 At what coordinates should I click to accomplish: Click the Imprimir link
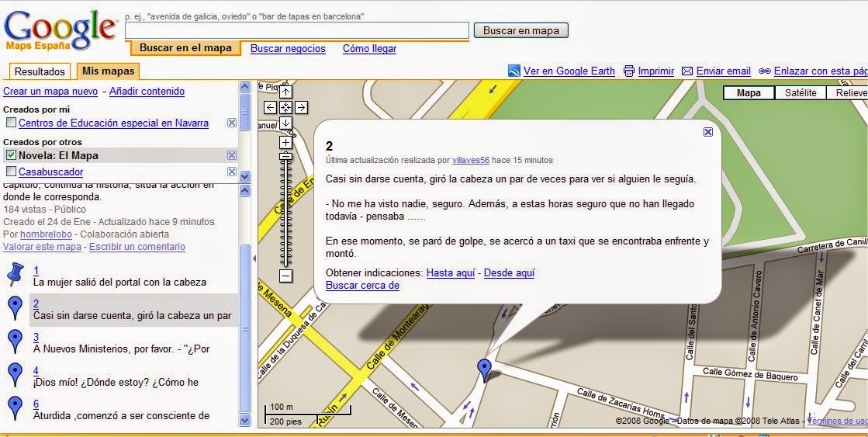[x=656, y=71]
